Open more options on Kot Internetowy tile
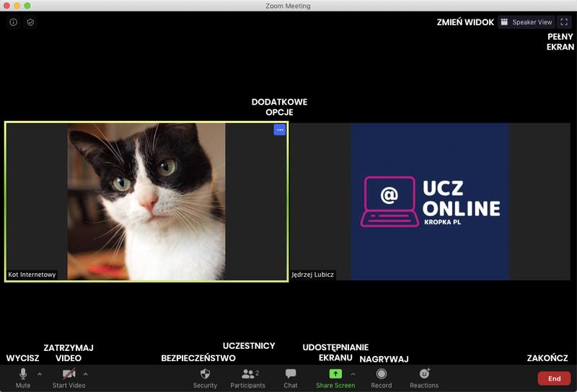The height and width of the screenshot is (392, 577). point(280,130)
